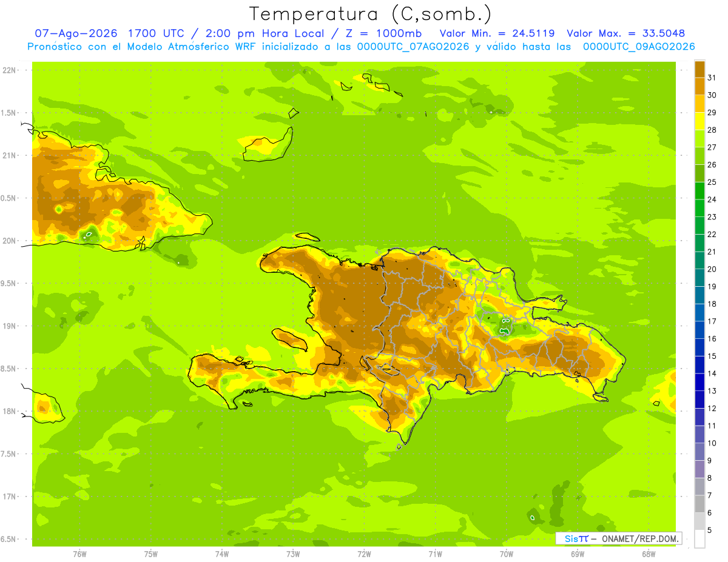Screen dimensions: 728x562
Task: Click the colorbar label '15'
Action: pyautogui.click(x=712, y=356)
